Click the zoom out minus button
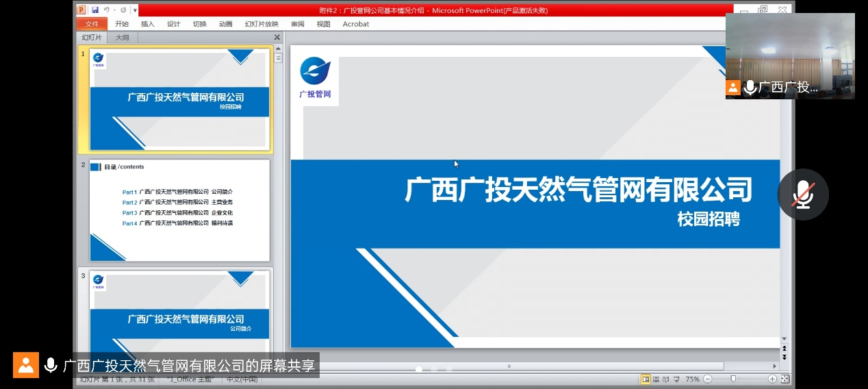The height and width of the screenshot is (389, 868). pos(708,379)
